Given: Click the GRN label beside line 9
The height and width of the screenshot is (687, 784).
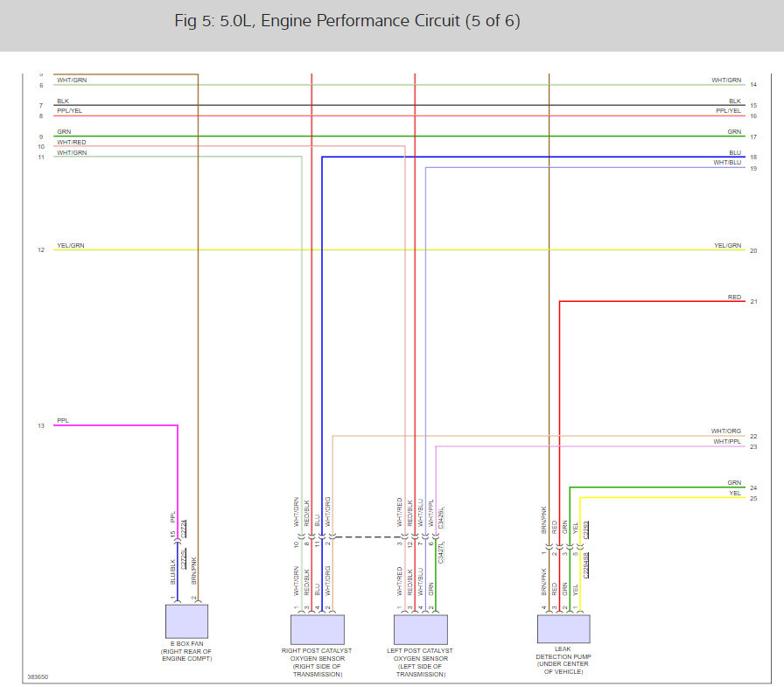Looking at the screenshot, I should 64,131.
